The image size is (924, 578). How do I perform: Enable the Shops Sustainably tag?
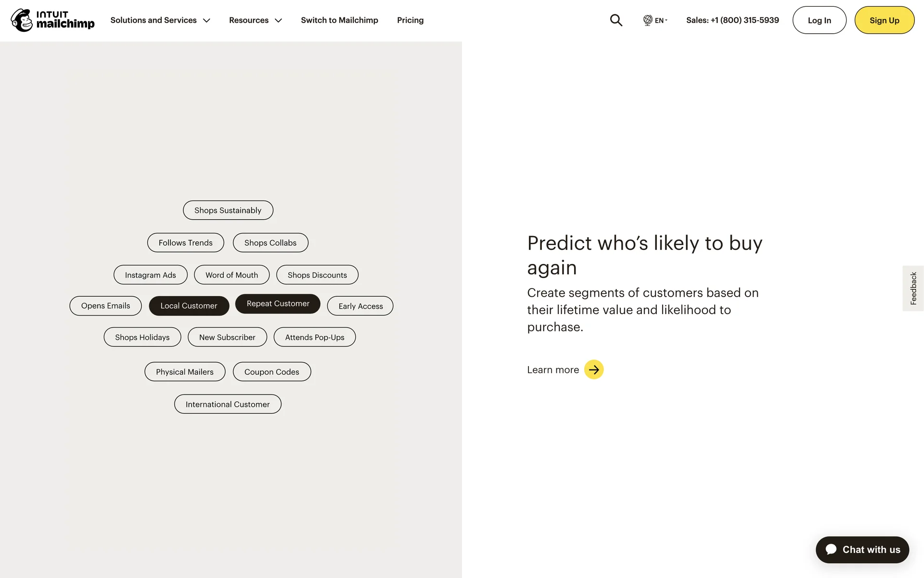[x=228, y=210]
